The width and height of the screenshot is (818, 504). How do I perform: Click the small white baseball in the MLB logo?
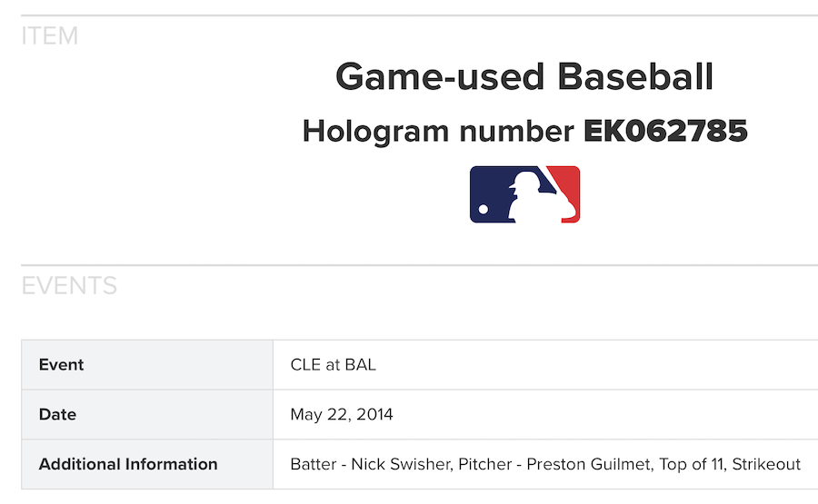[x=483, y=210]
